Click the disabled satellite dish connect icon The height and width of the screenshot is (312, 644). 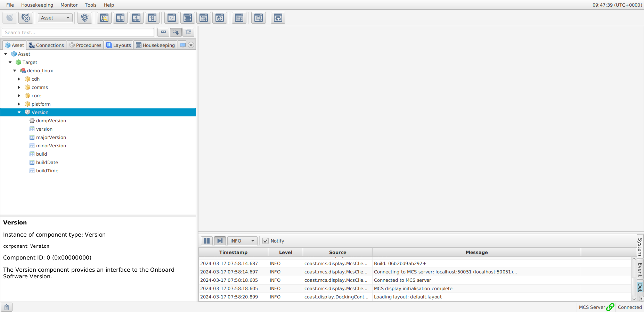[x=10, y=18]
